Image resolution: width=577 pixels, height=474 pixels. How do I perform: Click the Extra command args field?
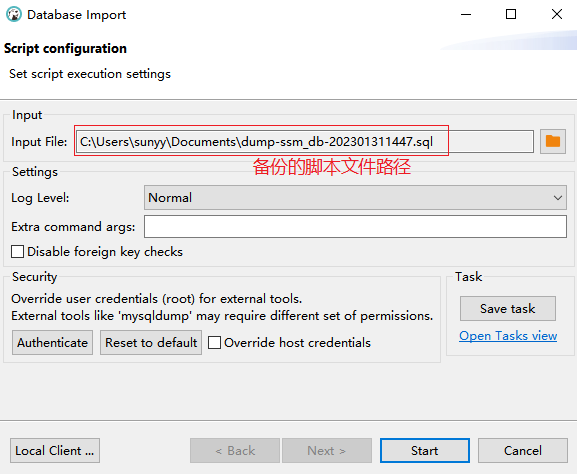pyautogui.click(x=355, y=227)
